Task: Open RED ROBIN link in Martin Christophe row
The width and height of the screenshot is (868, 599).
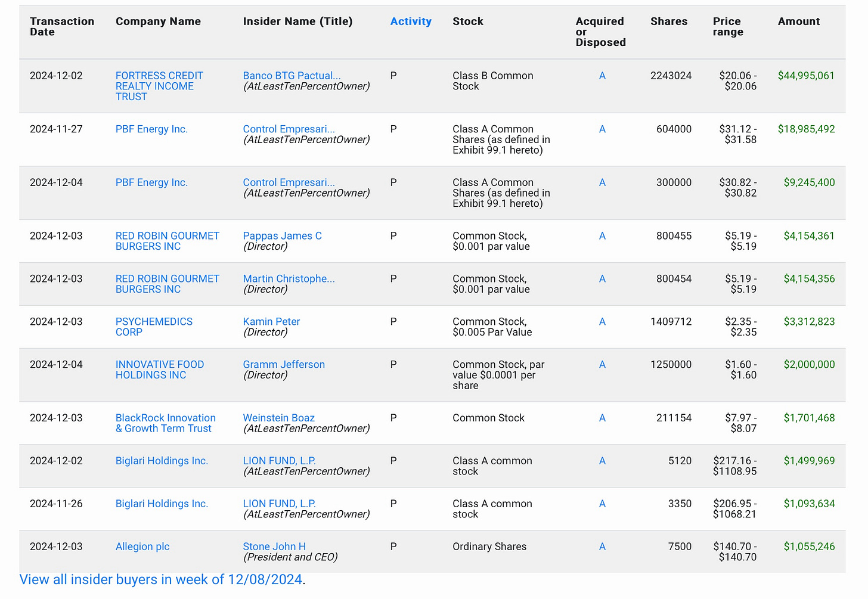Action: click(168, 284)
